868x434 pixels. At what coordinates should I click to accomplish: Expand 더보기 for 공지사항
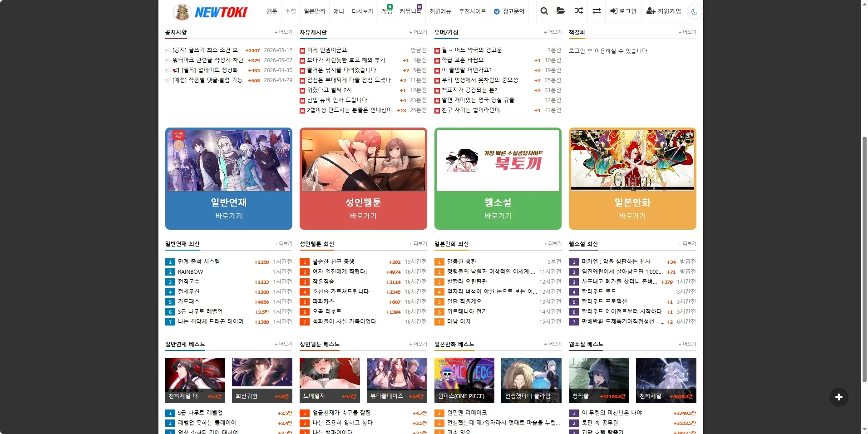click(284, 32)
